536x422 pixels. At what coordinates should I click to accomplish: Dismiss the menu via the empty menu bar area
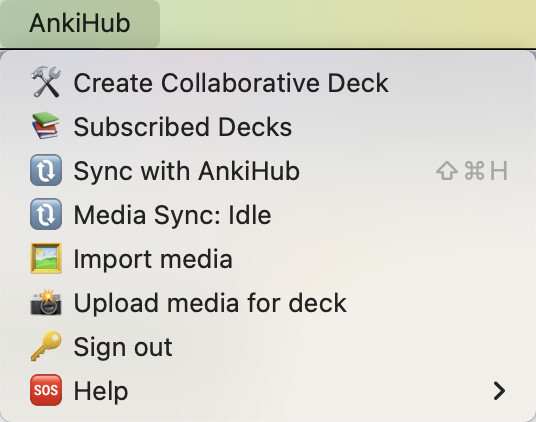tap(348, 23)
